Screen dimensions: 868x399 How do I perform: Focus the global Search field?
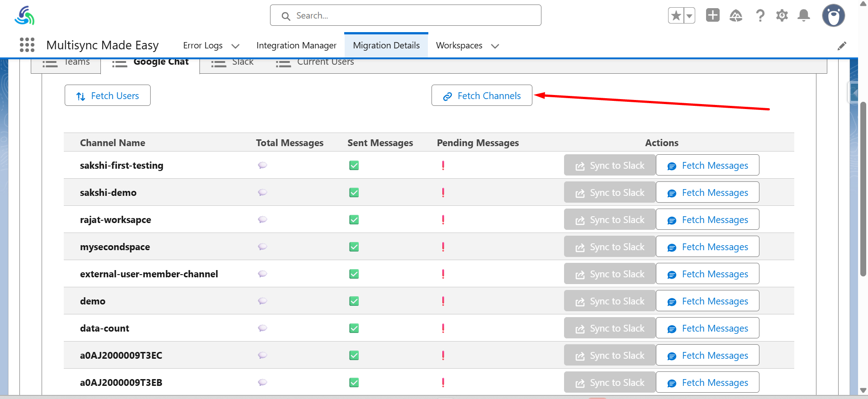406,15
